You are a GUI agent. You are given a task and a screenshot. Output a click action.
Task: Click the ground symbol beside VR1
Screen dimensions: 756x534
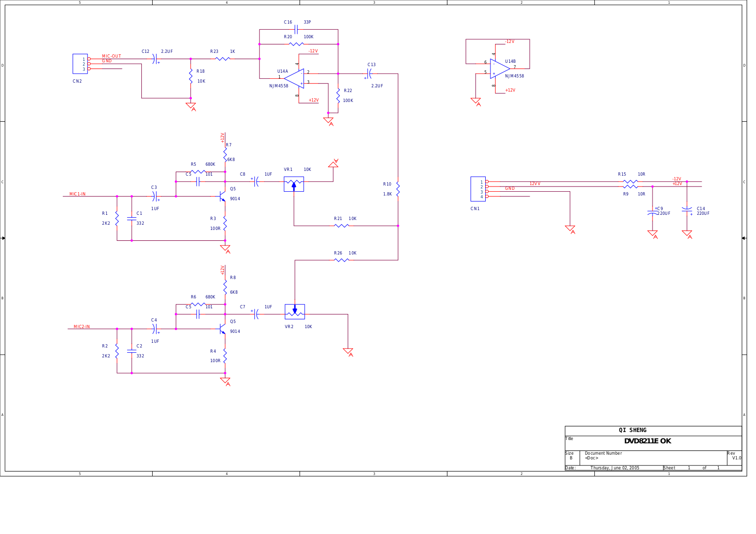coord(334,163)
